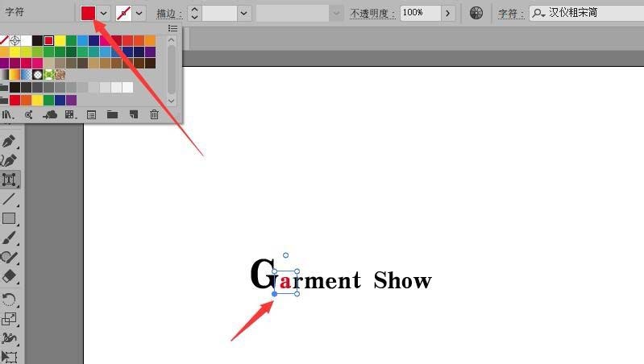Select the grays color group folder
The width and height of the screenshot is (644, 364).
tap(4, 87)
